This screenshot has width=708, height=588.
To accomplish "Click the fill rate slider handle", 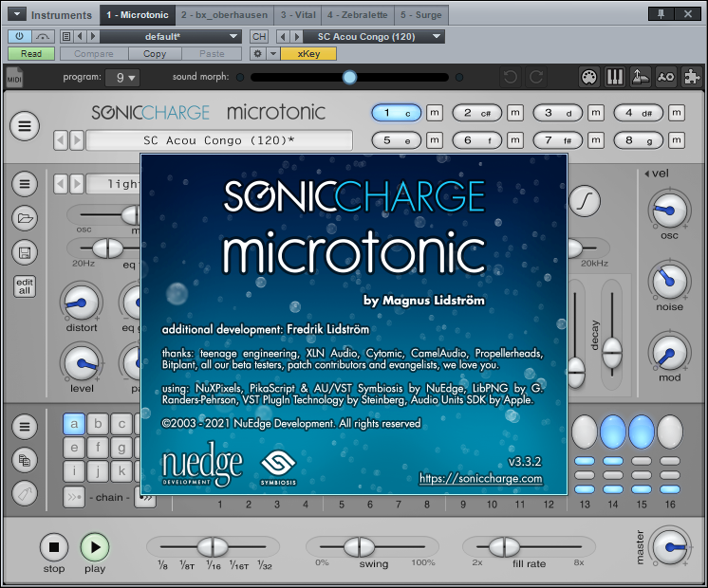I will pos(504,547).
